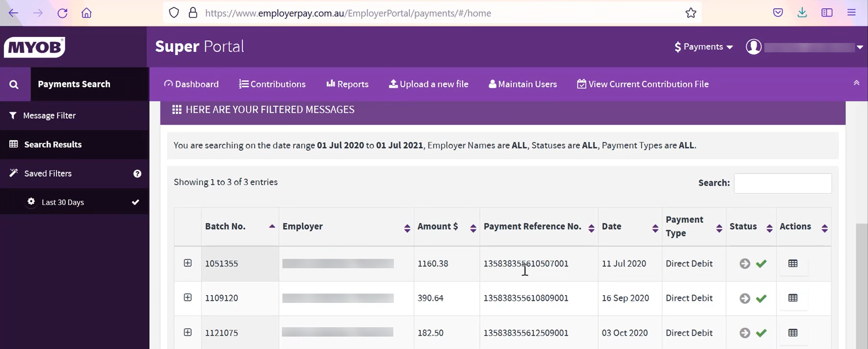
Task: Expand row for batch 1109120
Action: (188, 298)
